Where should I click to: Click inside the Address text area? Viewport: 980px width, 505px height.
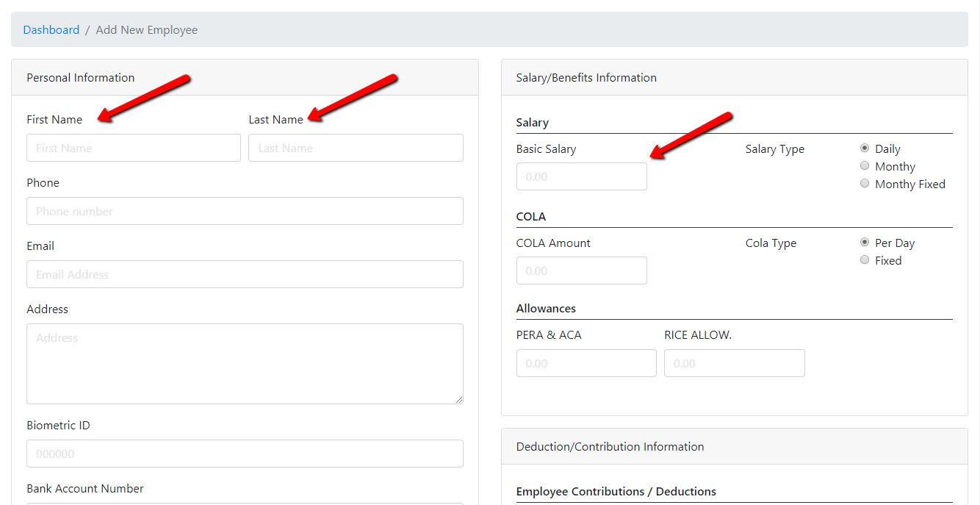(x=245, y=364)
